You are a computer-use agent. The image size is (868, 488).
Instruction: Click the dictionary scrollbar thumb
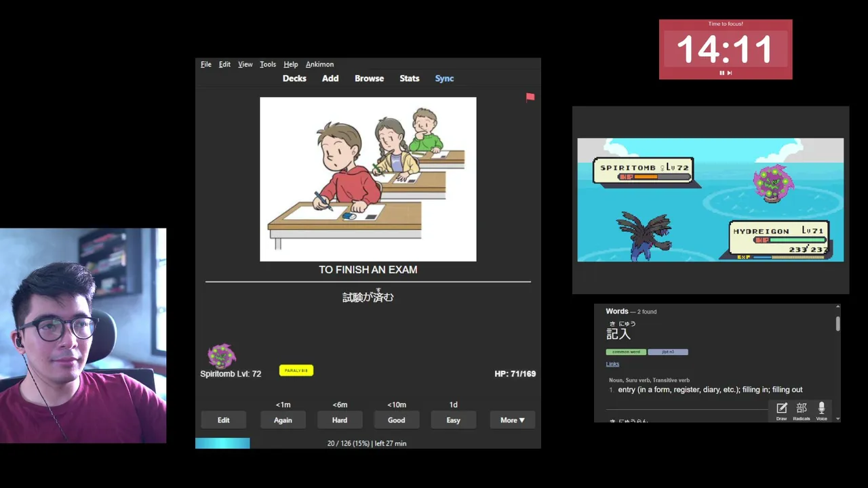pyautogui.click(x=838, y=323)
